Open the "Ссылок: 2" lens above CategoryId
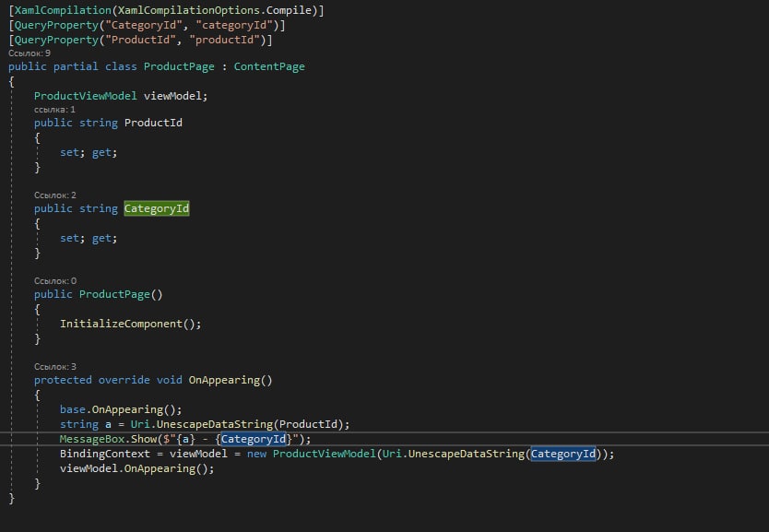Viewport: 769px width, 532px height. (55, 195)
